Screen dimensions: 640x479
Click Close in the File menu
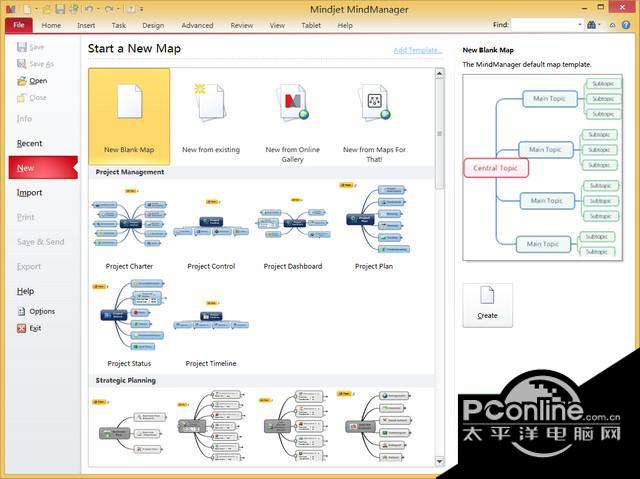31,98
